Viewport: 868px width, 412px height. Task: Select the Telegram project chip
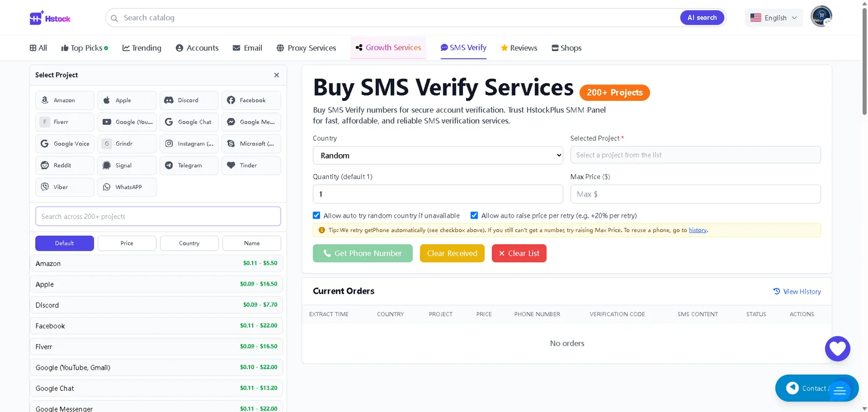[x=189, y=166]
